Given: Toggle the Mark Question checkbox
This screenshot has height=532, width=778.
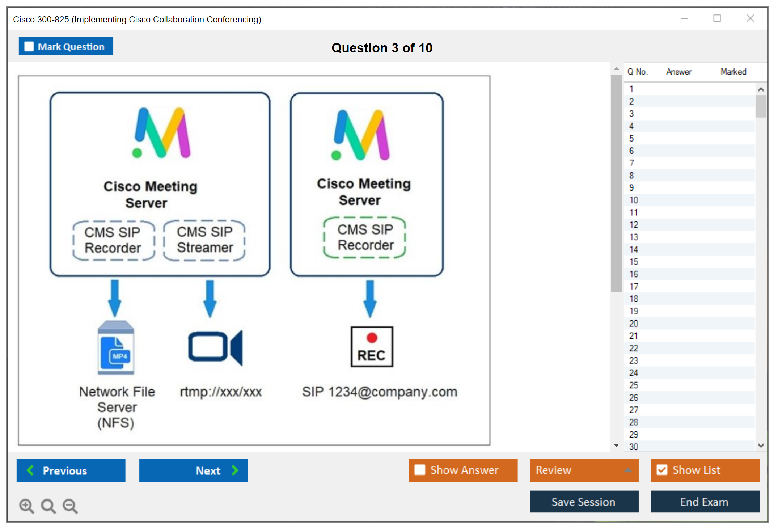Looking at the screenshot, I should point(29,46).
